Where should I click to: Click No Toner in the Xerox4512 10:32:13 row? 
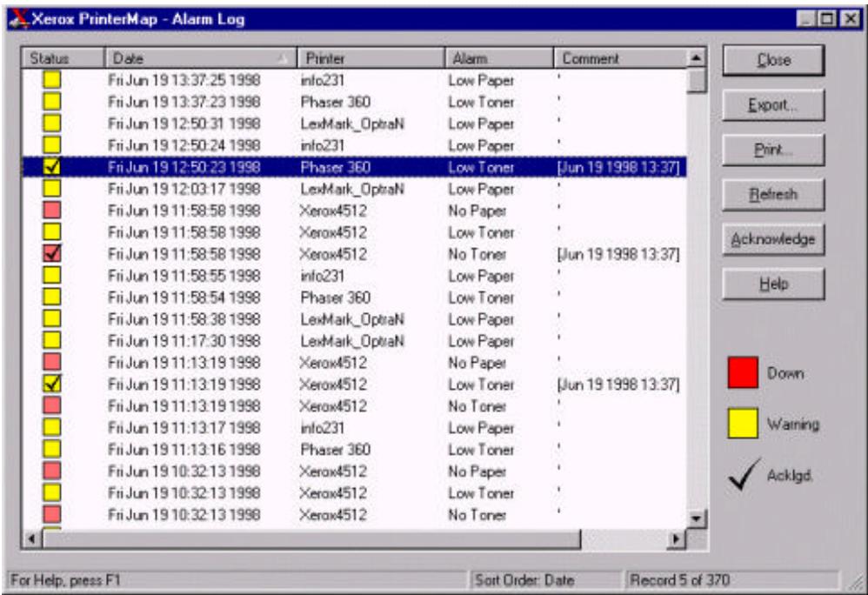pos(477,515)
